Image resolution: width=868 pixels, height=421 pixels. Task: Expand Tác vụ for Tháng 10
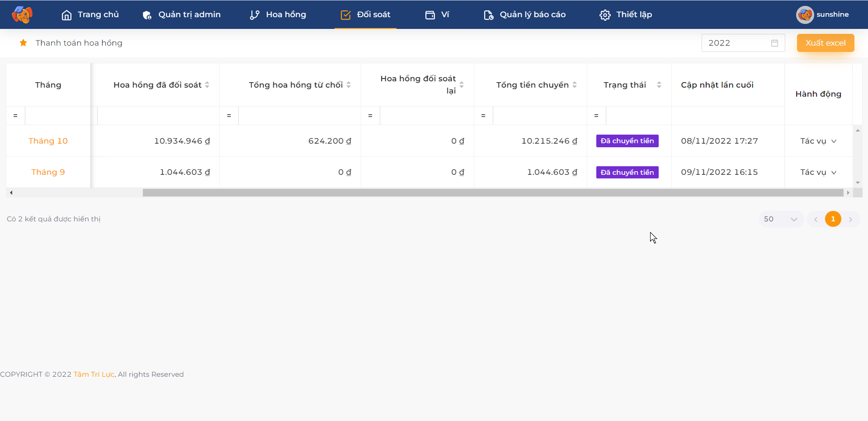click(818, 141)
